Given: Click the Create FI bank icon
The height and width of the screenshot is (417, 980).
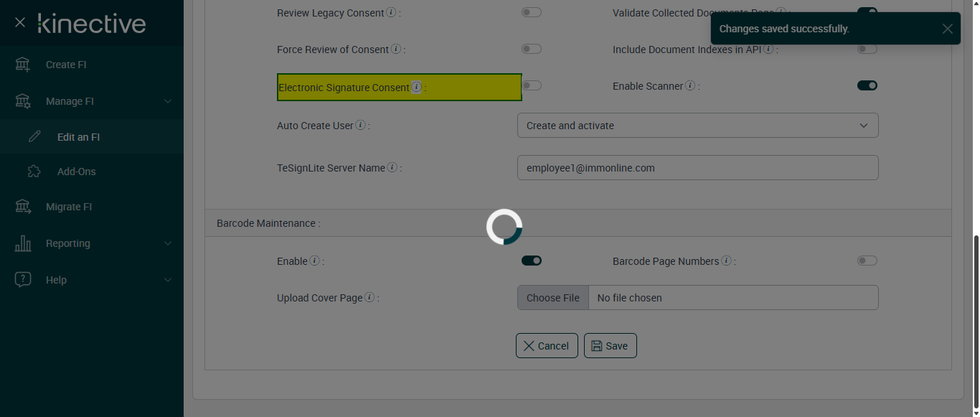Looking at the screenshot, I should tap(23, 65).
